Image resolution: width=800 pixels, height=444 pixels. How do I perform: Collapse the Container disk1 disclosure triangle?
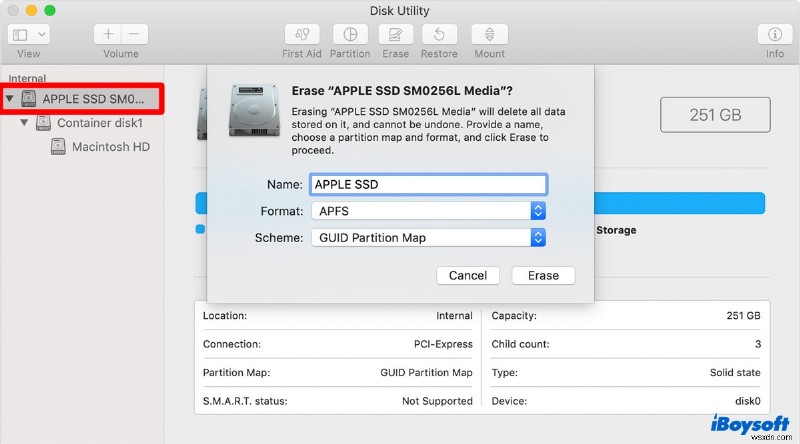24,122
